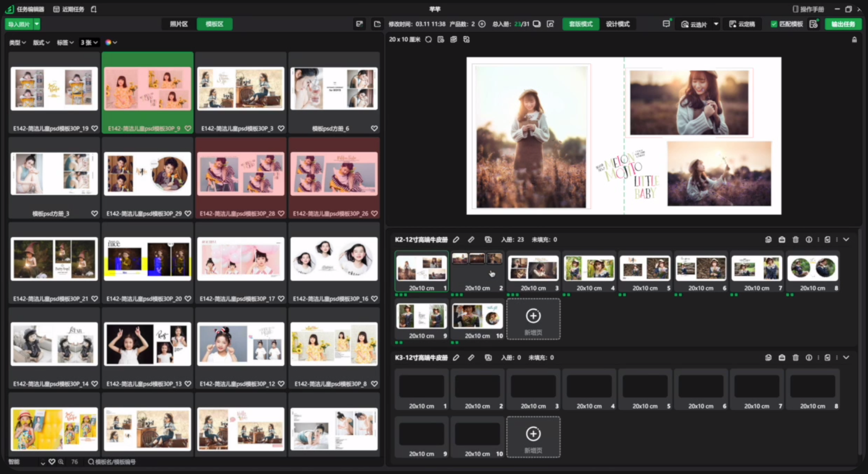The width and height of the screenshot is (868, 474).
Task: Expand the 标签 filter dropdown
Action: coord(65,42)
